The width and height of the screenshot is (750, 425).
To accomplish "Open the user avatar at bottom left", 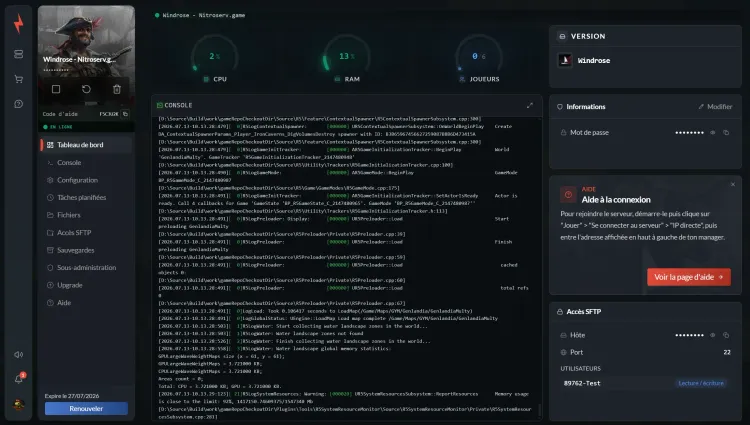I will pos(19,404).
